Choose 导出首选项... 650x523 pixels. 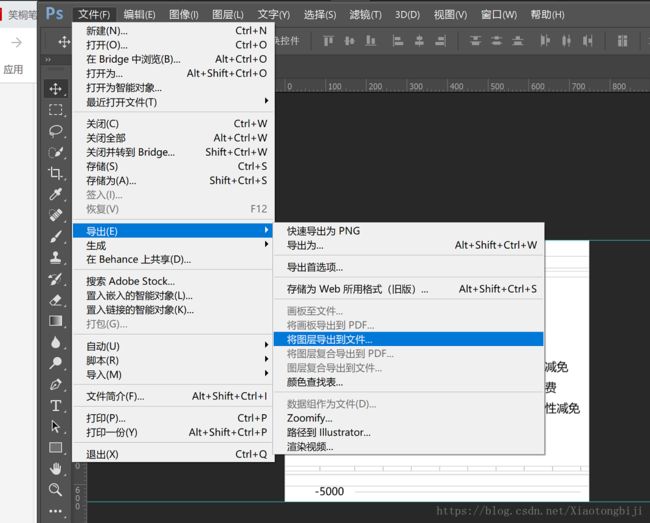click(x=408, y=267)
